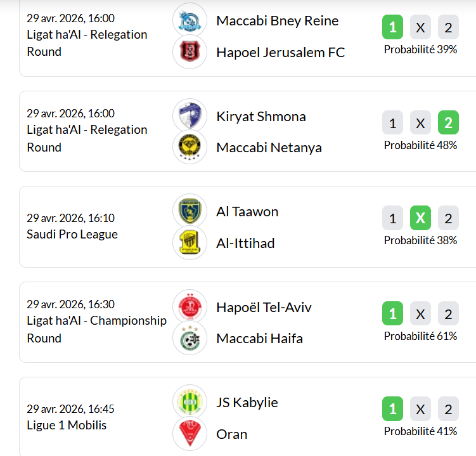Viewport: 476px width, 456px height.
Task: Click the Maccabi Bney Reine club logo
Action: click(x=190, y=20)
